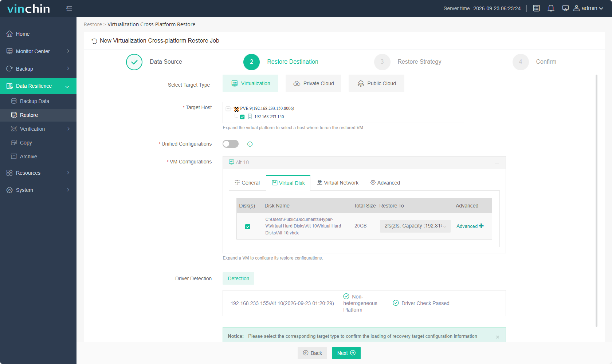Close the notice banner with the X icon
This screenshot has height=364, width=612.
tap(498, 337)
